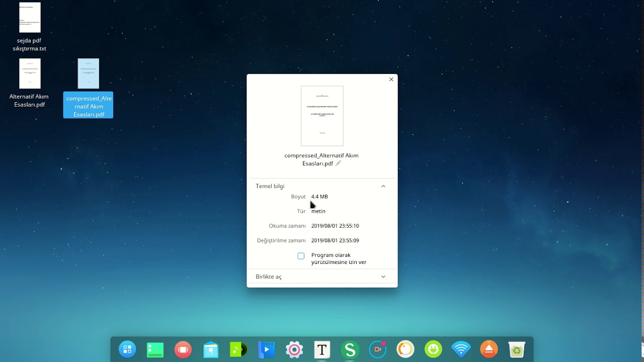Screen dimensions: 644x362
Task: Open the Wi-Fi network dock icon
Action: 461,349
